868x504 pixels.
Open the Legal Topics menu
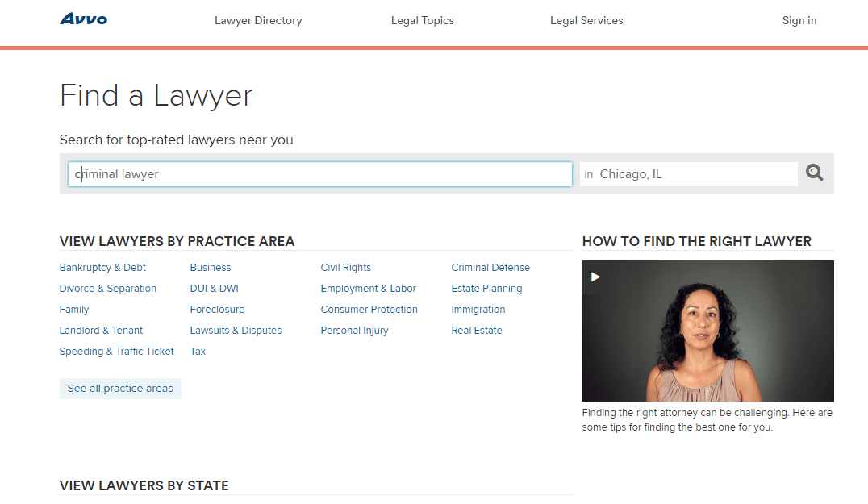[423, 20]
